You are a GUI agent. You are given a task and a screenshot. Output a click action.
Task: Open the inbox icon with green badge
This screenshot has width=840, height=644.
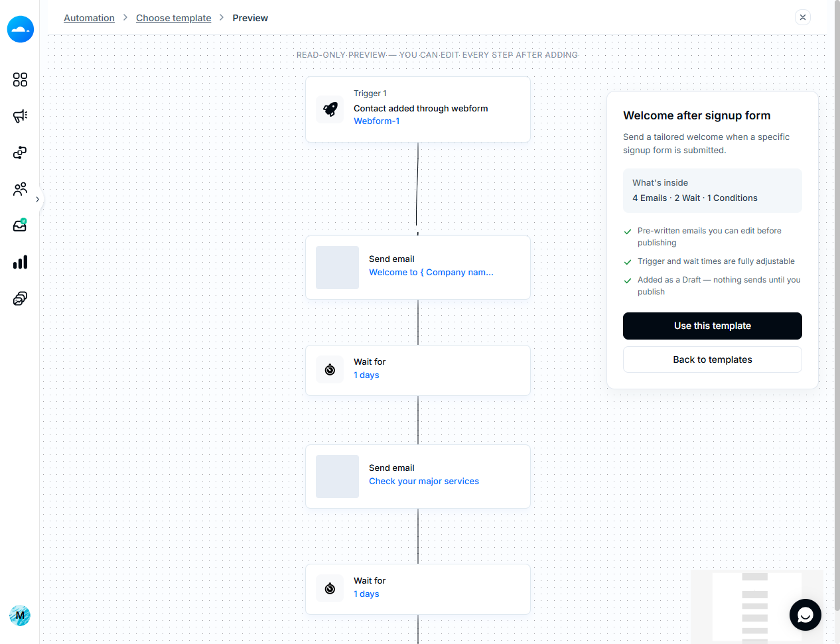(x=20, y=225)
